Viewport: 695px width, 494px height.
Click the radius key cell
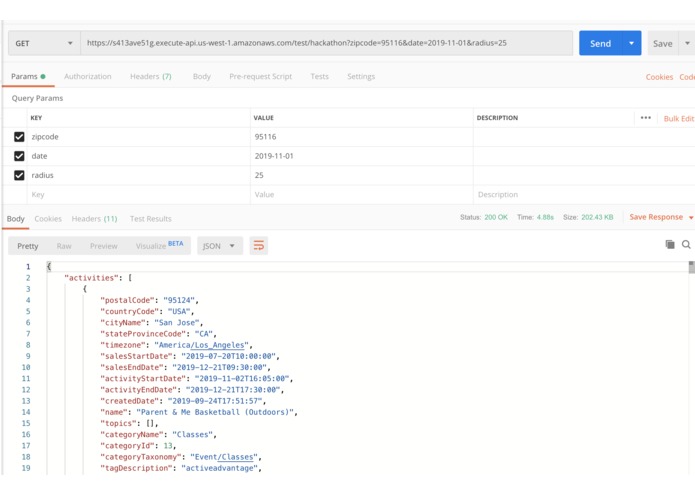138,175
